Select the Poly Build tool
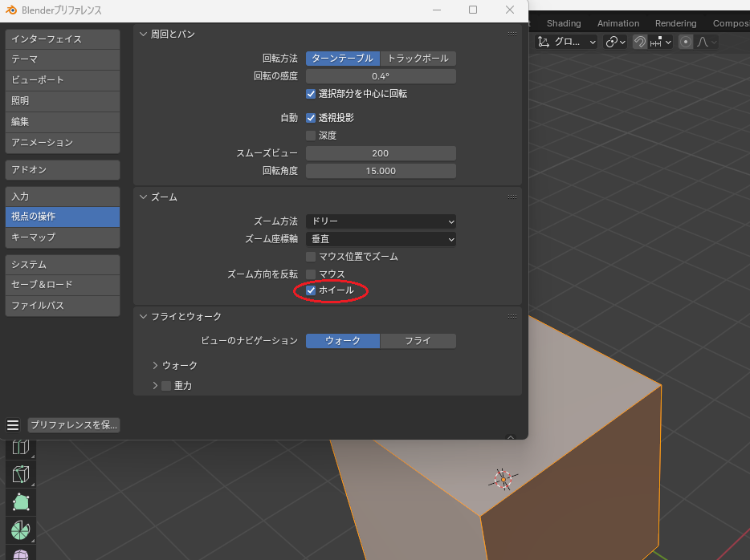The width and height of the screenshot is (750, 560). 21,502
